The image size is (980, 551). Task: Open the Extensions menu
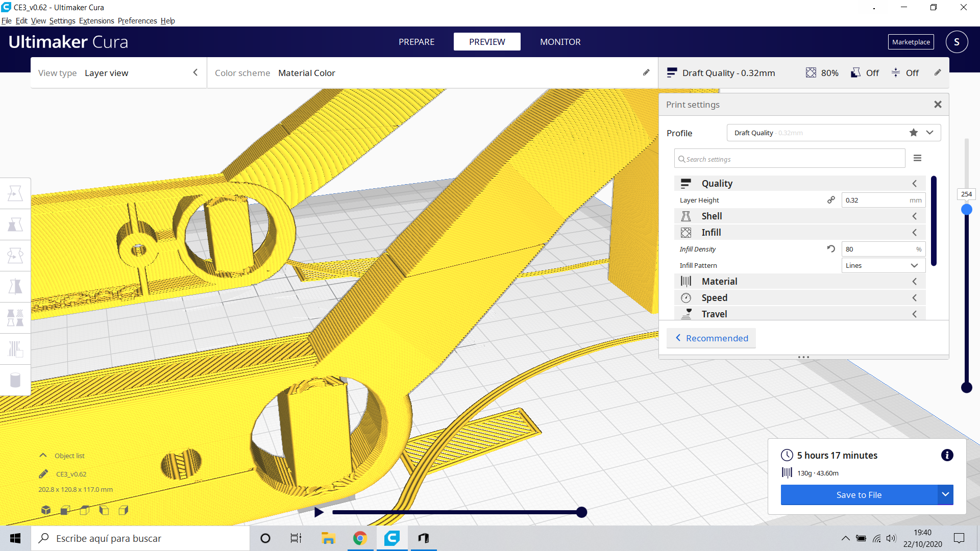[x=96, y=21]
